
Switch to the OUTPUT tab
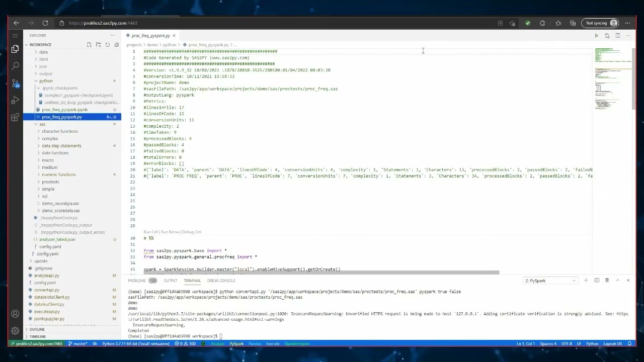pos(171,281)
